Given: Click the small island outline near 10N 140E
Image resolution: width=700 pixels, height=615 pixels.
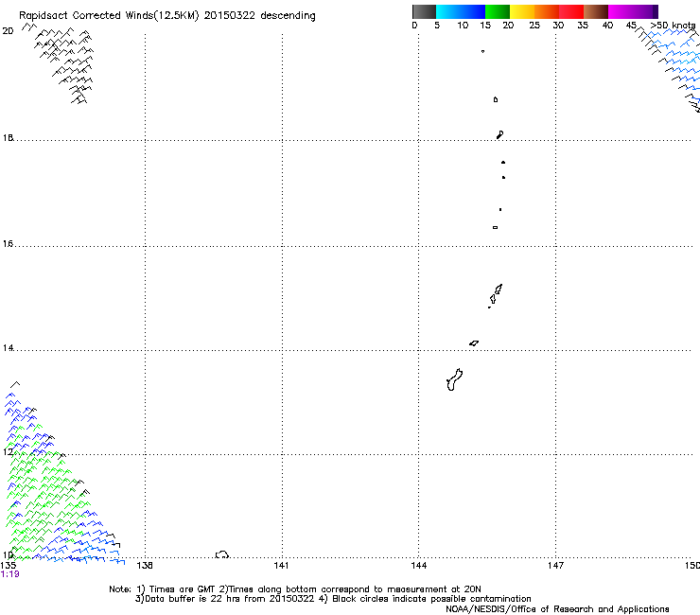Looking at the screenshot, I should (x=222, y=554).
